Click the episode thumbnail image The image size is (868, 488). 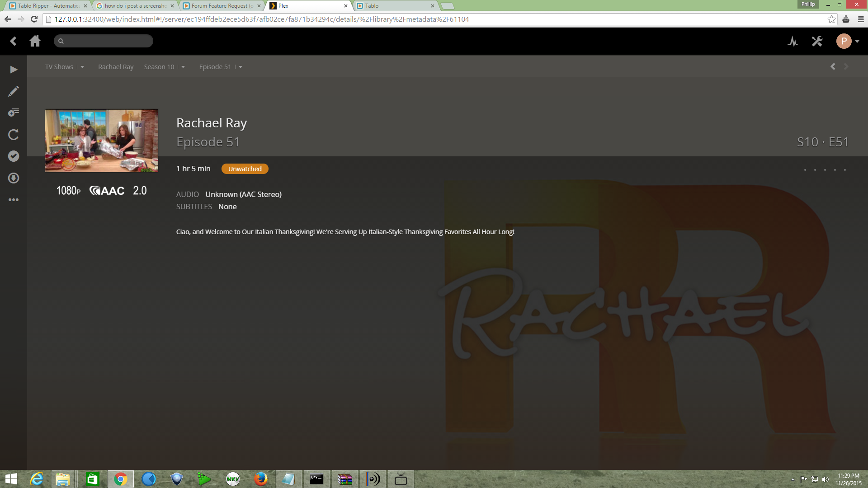[102, 141]
